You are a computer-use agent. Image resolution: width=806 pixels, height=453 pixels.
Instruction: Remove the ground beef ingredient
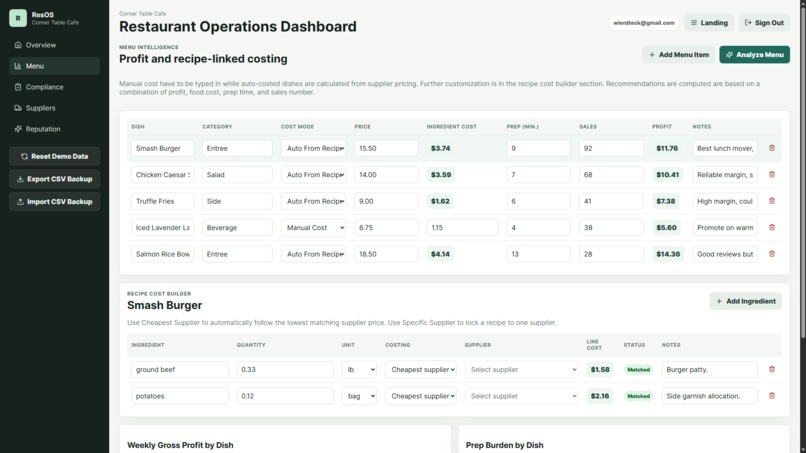[772, 369]
